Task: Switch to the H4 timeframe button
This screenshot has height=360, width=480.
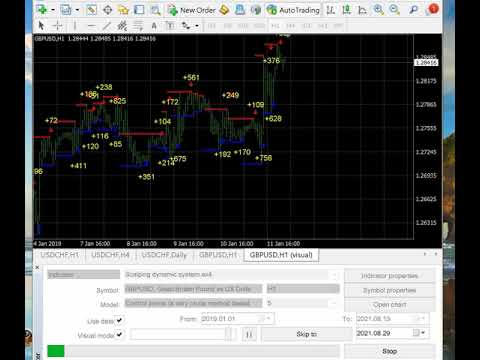Action: (x=291, y=26)
